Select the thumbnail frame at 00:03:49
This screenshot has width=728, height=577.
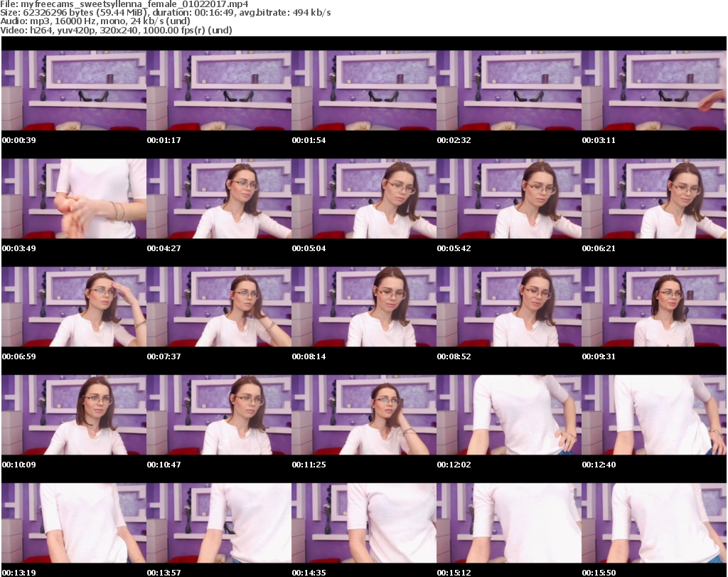pos(74,198)
